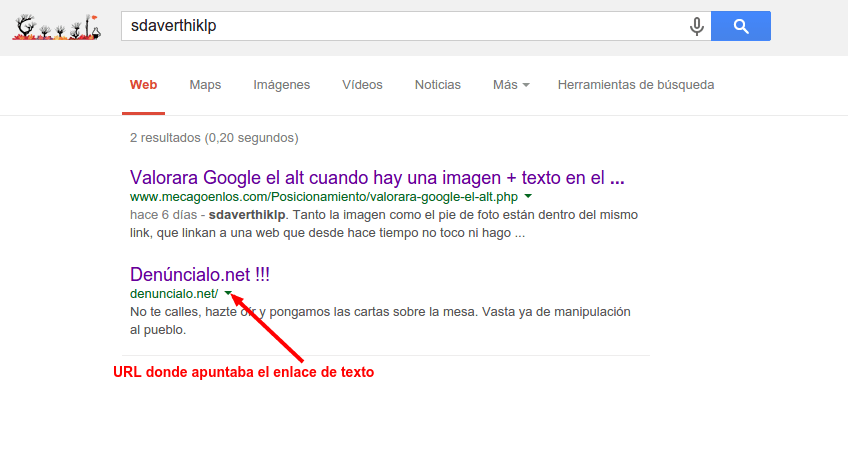Click the '2 resultados (0,20 segundos)' text

coord(214,138)
